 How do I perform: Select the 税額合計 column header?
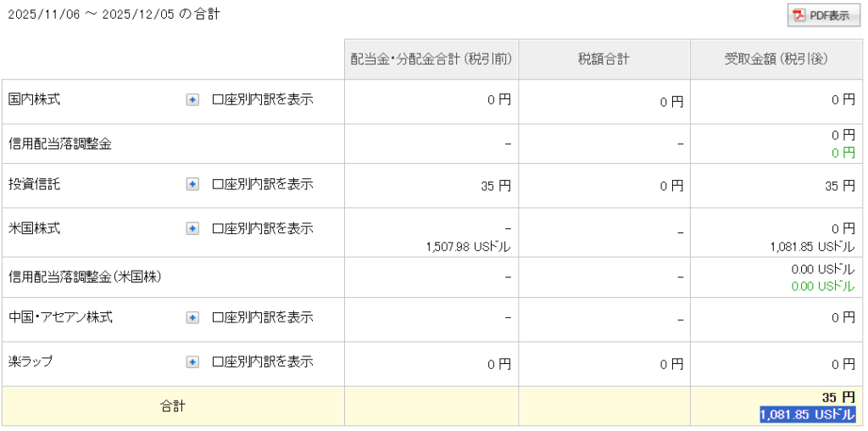pos(604,59)
